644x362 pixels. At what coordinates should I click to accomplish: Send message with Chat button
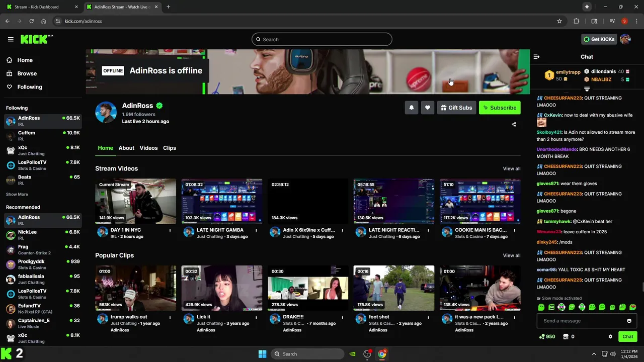coord(627,336)
